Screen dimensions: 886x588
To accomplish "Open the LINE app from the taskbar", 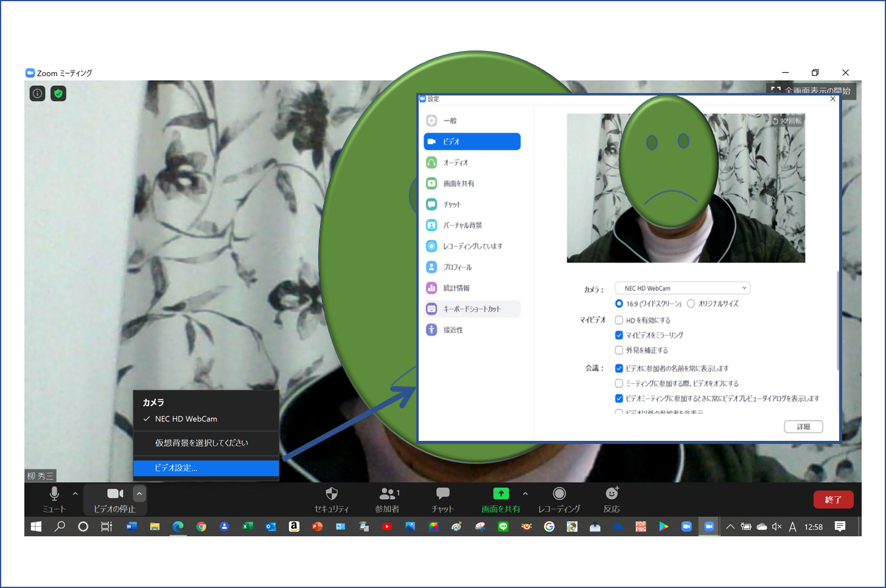I will [x=503, y=527].
